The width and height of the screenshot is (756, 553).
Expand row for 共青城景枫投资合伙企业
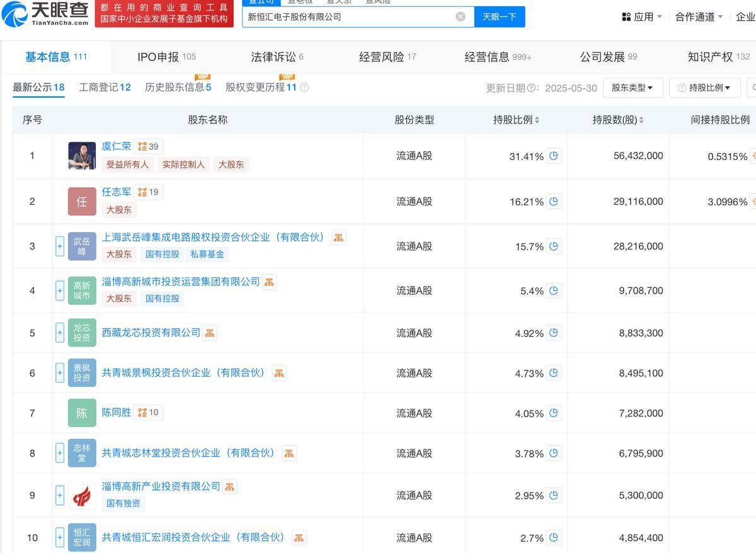(x=60, y=373)
